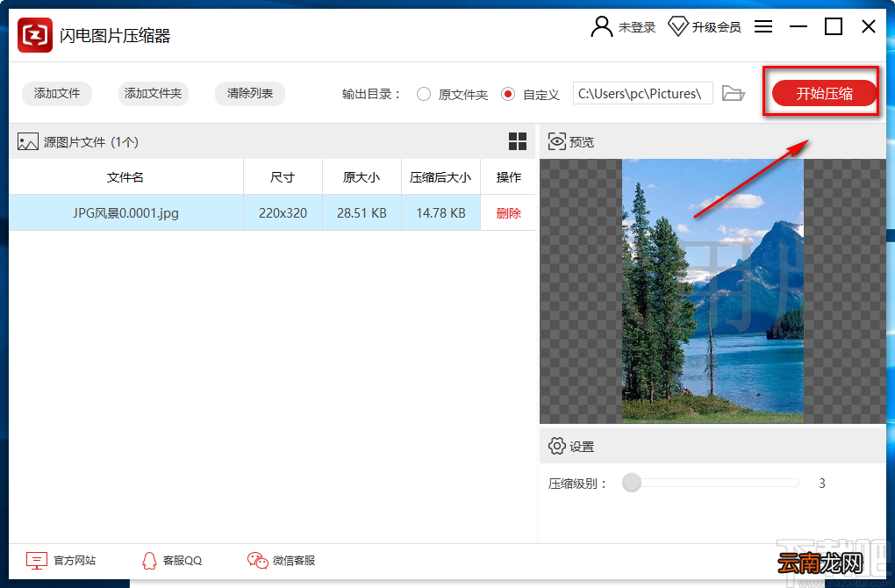The height and width of the screenshot is (588, 895).
Task: Click the 闪电图片压缩器 app logo icon
Action: click(x=35, y=35)
